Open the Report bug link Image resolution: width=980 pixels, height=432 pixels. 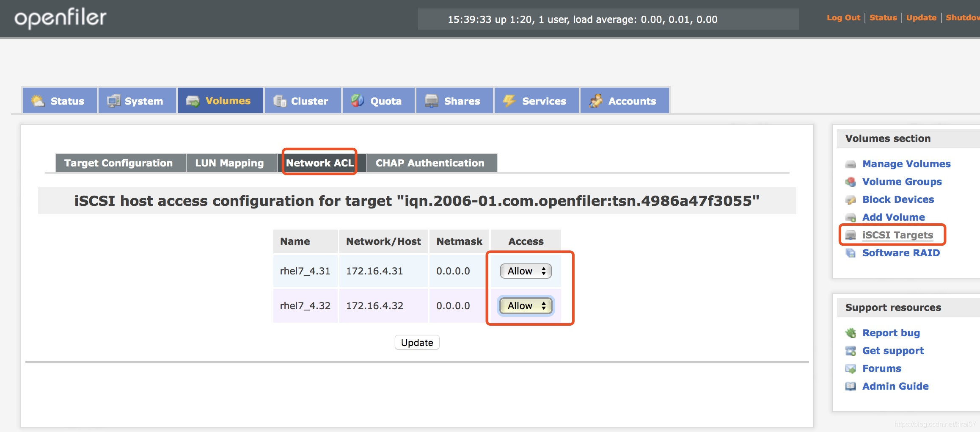pos(891,333)
